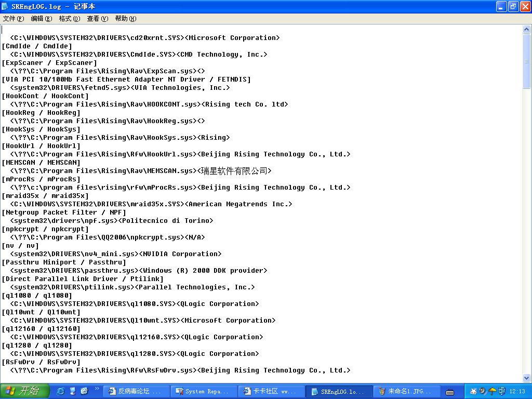Viewport: 532px width, 399px height.
Task: Click the npf.sys path line
Action: tap(112, 220)
